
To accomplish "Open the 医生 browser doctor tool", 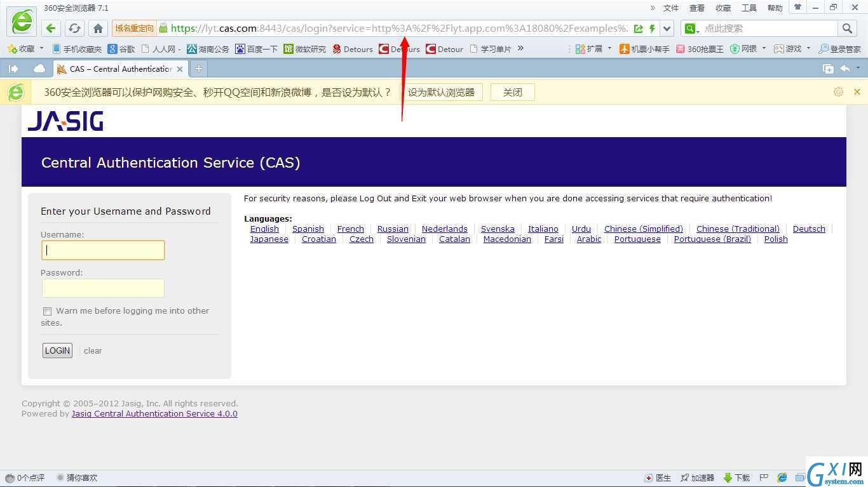I will coord(658,477).
